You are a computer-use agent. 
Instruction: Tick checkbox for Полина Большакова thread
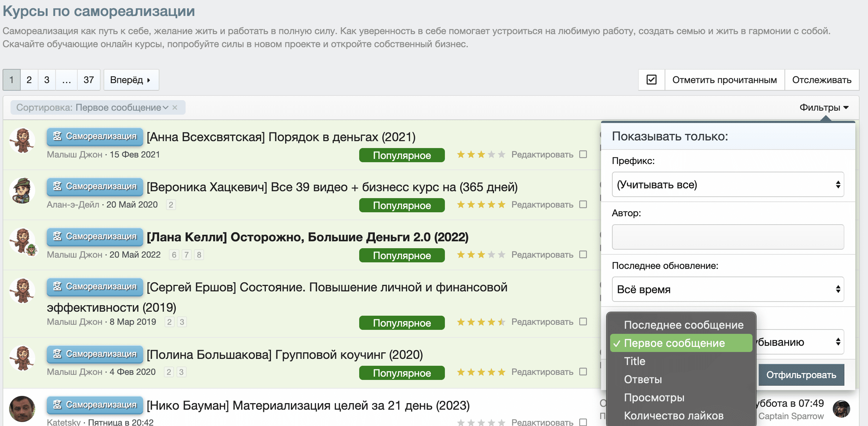[x=583, y=372]
